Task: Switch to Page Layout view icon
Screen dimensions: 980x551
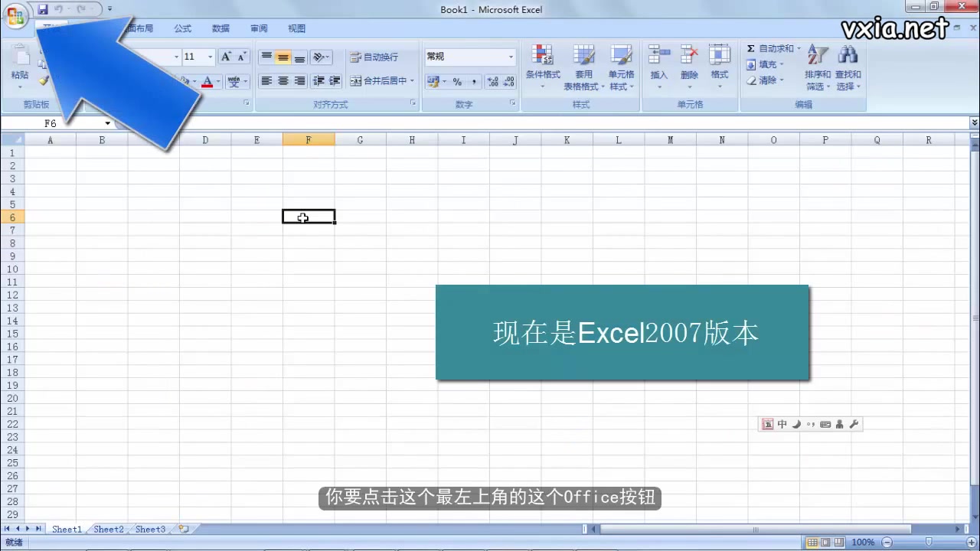Action: [x=825, y=543]
